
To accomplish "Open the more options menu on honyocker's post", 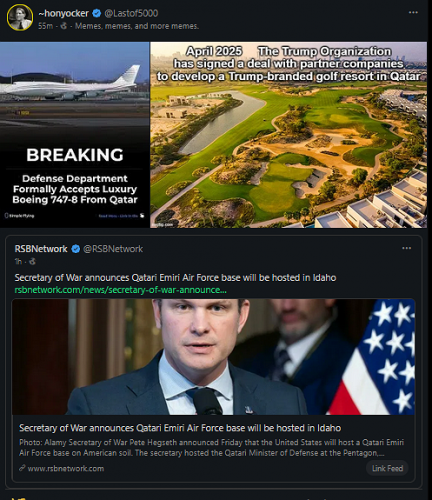I will pos(413,13).
